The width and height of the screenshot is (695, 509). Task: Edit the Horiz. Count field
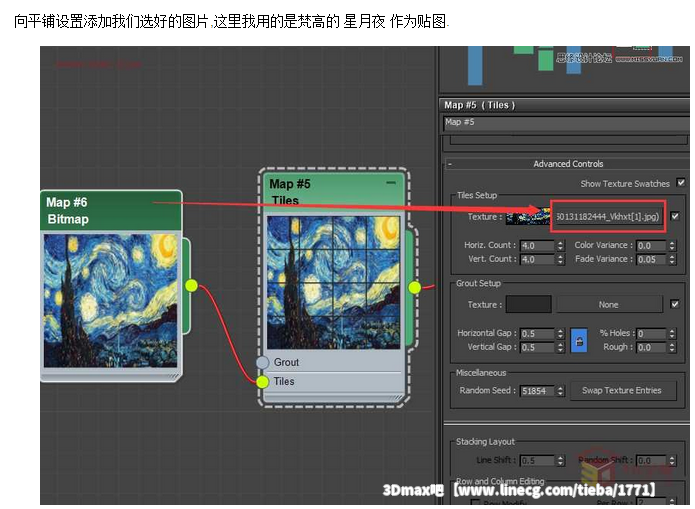click(537, 245)
